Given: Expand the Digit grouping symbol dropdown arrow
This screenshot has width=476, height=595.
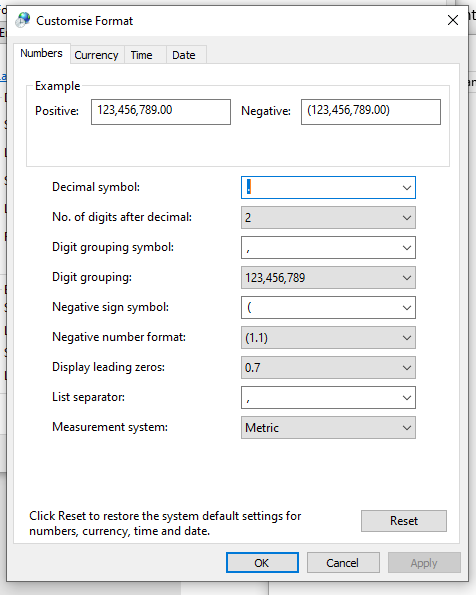Looking at the screenshot, I should click(x=407, y=248).
